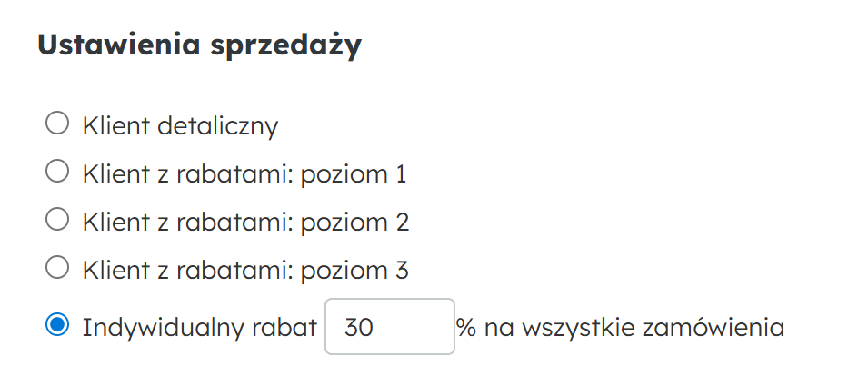Click "Klient z rabatami" in the level 3 row
Viewport: 868px width, 376px height.
185,270
